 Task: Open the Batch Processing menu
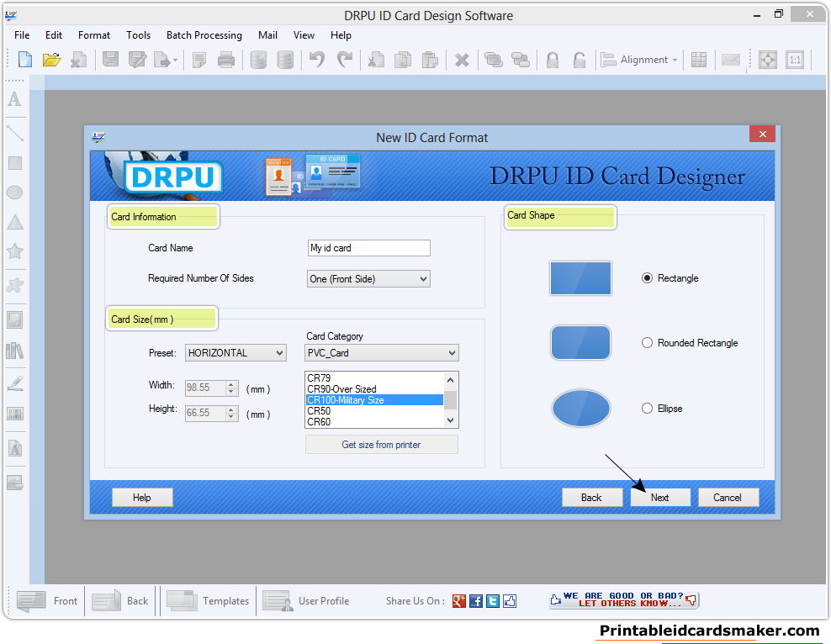coord(204,35)
